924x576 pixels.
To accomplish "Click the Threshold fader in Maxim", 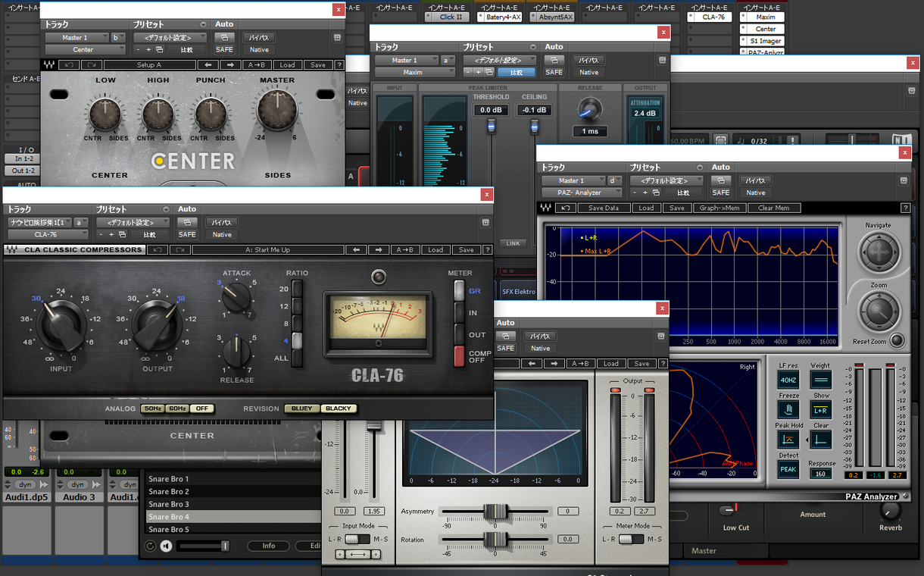I will [x=491, y=127].
